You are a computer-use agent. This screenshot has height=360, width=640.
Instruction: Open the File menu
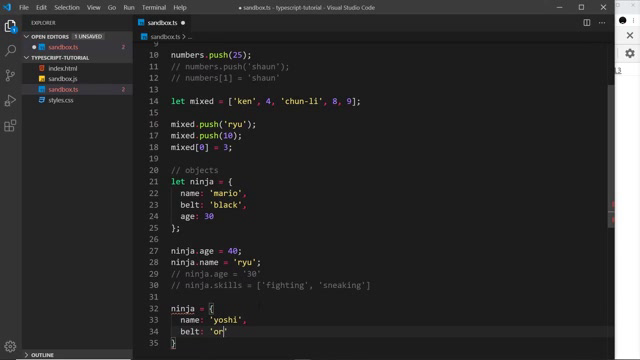pyautogui.click(x=24, y=7)
